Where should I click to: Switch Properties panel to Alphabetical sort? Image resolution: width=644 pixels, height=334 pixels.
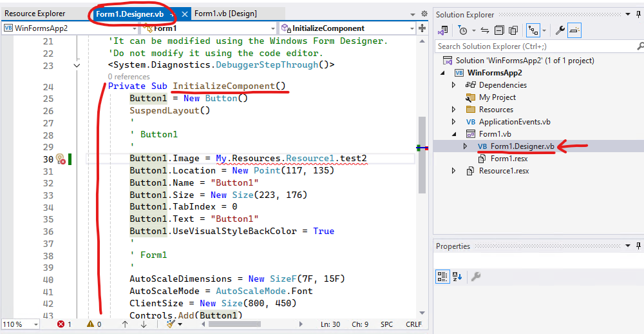point(457,277)
